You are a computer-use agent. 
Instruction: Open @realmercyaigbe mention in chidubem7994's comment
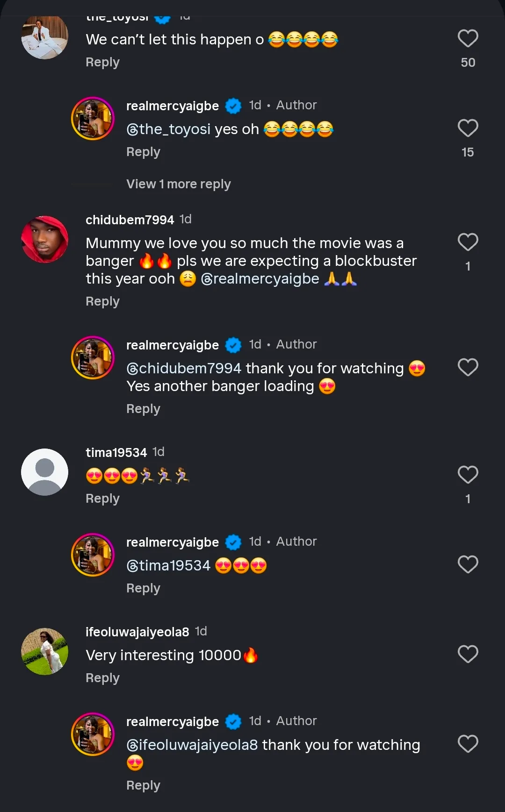click(260, 279)
